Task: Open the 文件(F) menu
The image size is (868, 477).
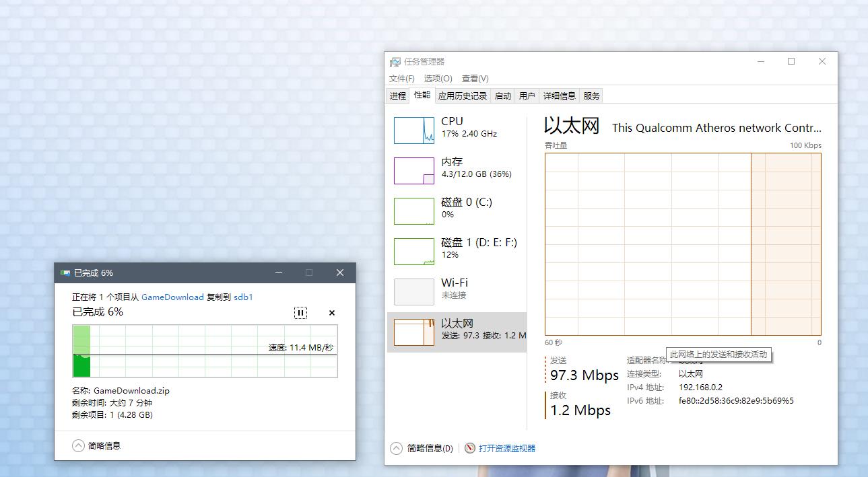Action: [x=401, y=79]
